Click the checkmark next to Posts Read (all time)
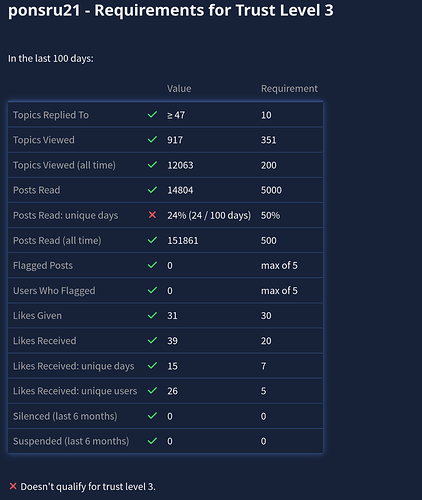The height and width of the screenshot is (500, 422). 152,240
